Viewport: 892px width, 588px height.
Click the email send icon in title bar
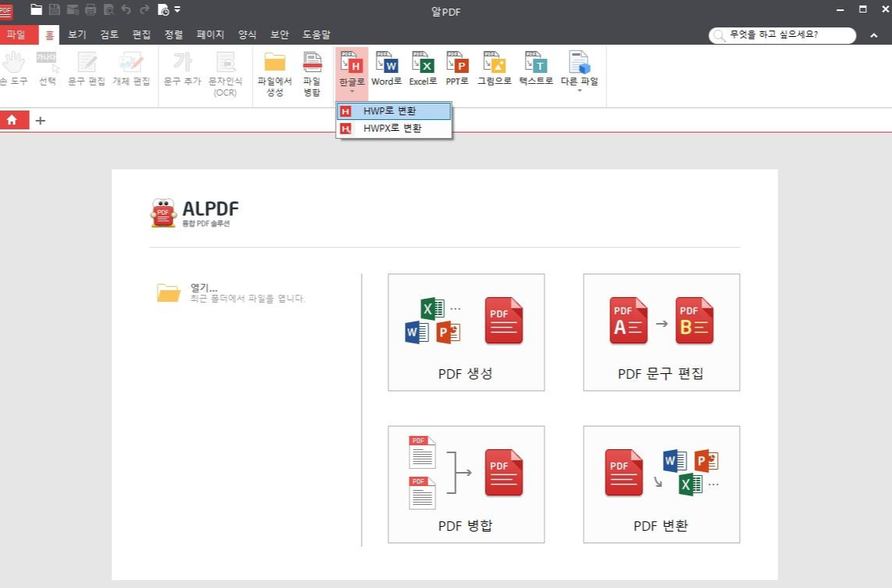(x=73, y=9)
